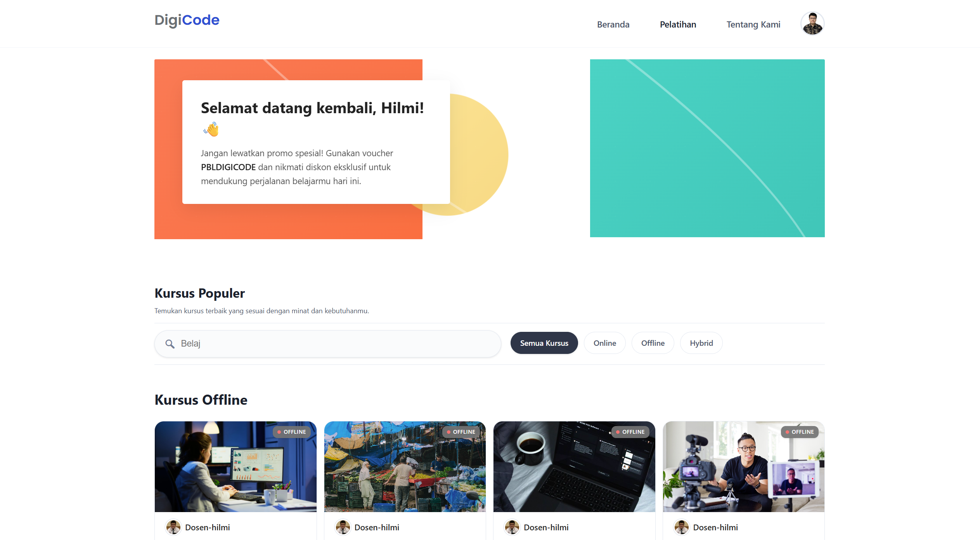The width and height of the screenshot is (980, 540).
Task: Click the fourth course's Dosen-hilmi avatar
Action: click(x=681, y=527)
